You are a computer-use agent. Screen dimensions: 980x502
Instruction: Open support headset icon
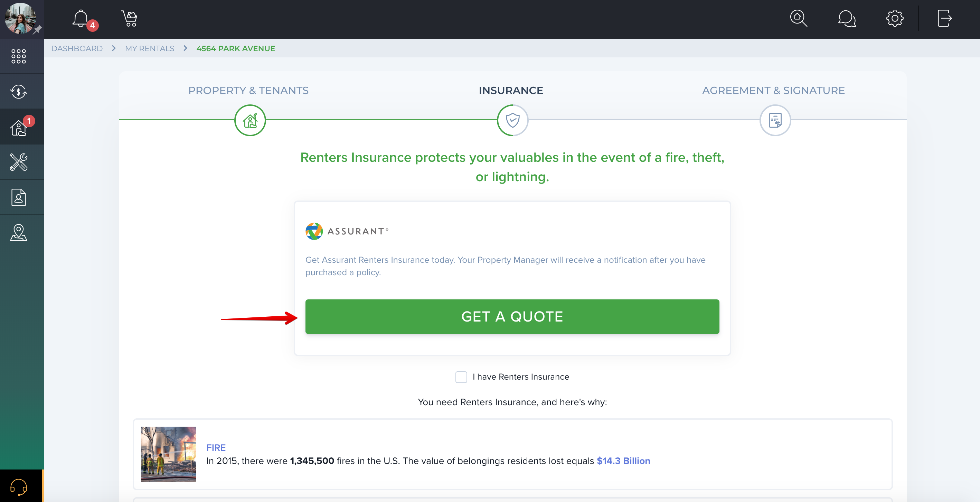pos(19,487)
